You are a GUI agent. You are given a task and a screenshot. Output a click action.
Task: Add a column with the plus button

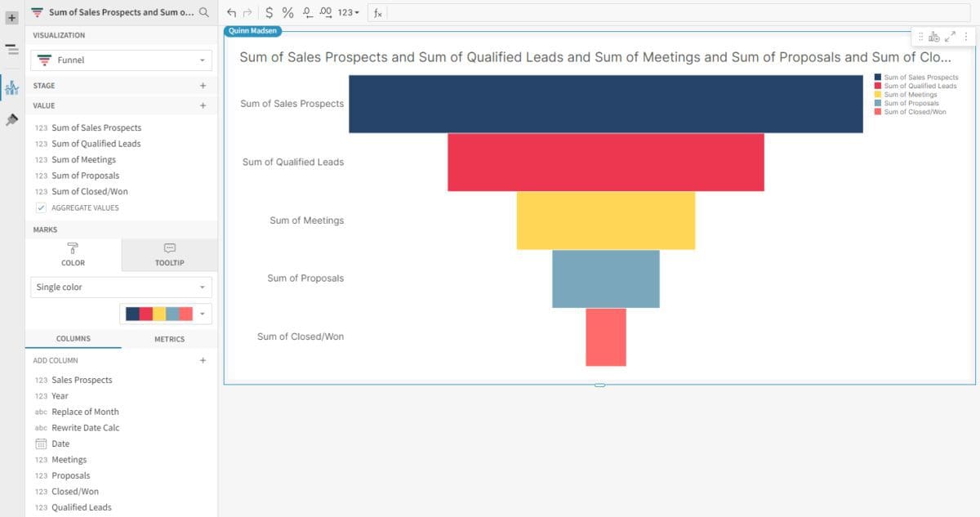(203, 360)
